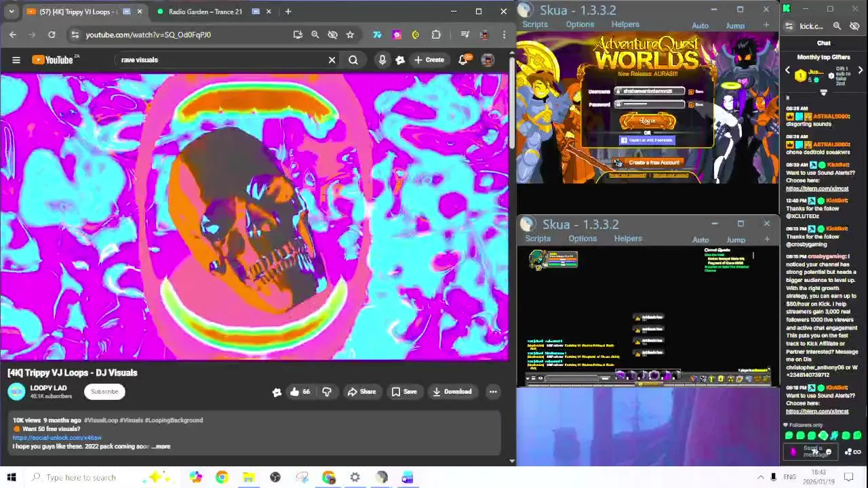This screenshot has height=488, width=868.
Task: Click plus button in top Skua window
Action: 766,25
